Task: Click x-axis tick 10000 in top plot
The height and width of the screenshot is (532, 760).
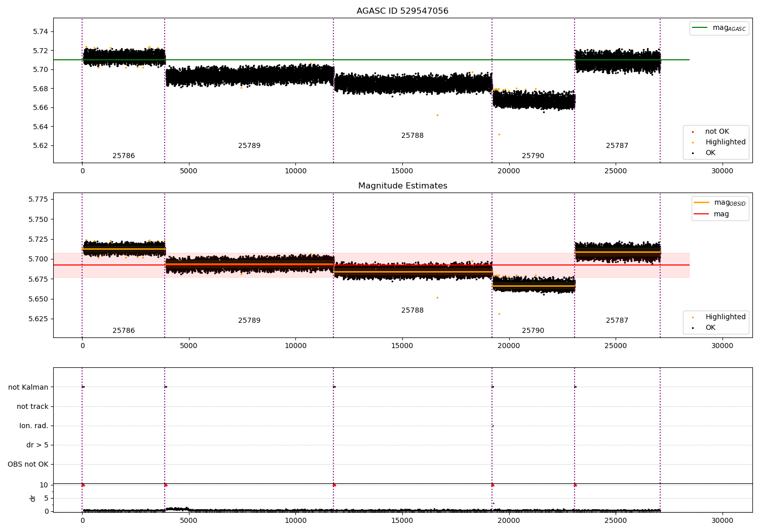Action: [x=295, y=171]
